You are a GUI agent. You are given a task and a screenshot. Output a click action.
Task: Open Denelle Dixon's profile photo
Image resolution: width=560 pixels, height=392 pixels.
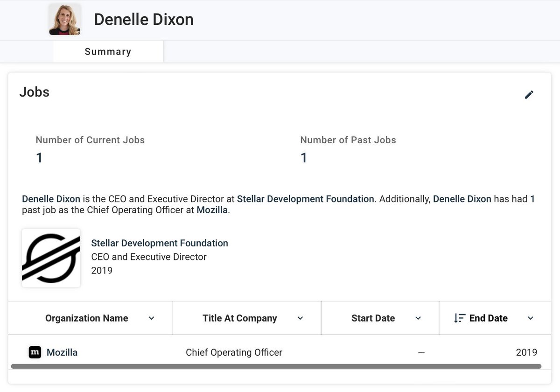[65, 19]
